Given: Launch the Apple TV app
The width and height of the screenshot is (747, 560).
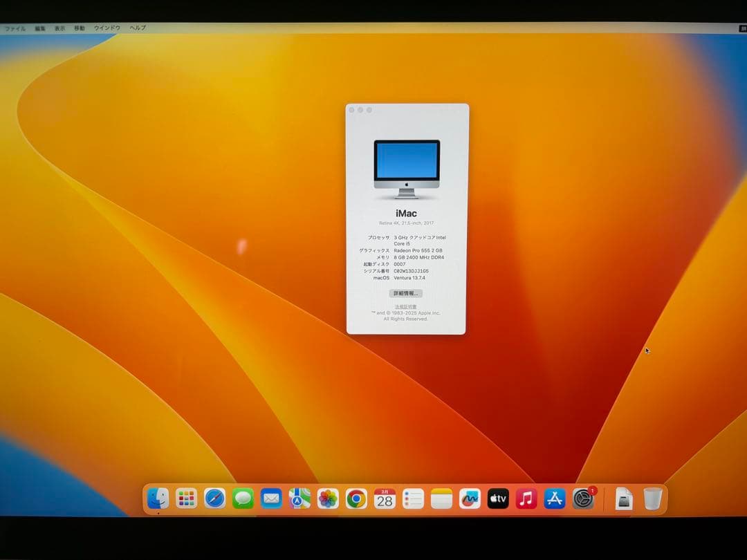Looking at the screenshot, I should coord(498,498).
